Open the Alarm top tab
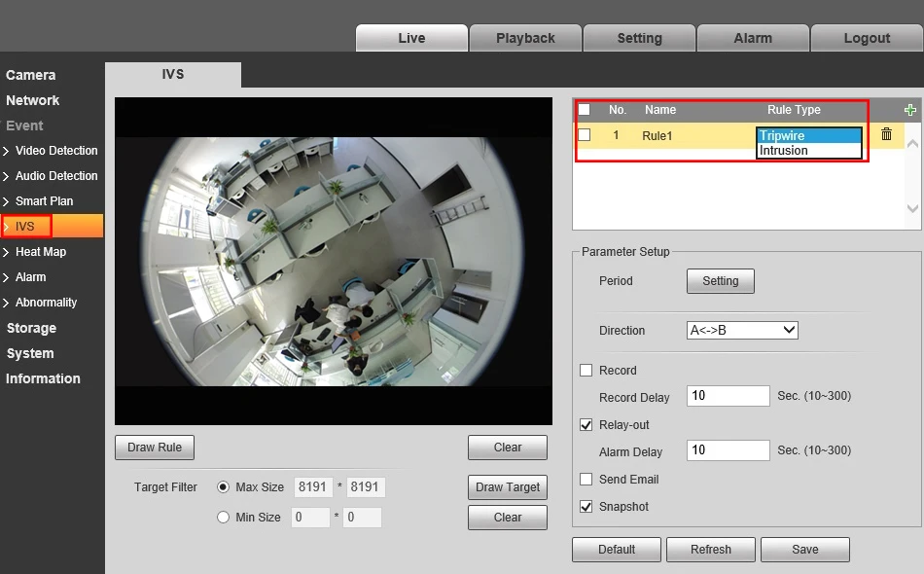This screenshot has width=924, height=574. tap(753, 38)
